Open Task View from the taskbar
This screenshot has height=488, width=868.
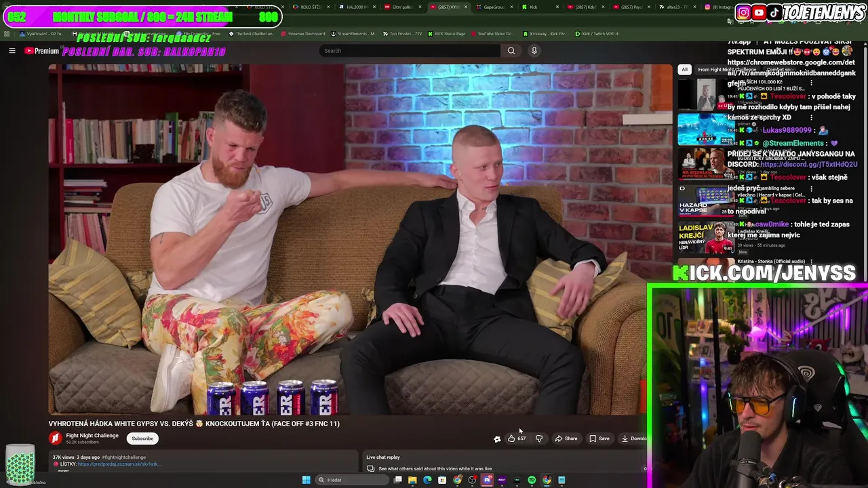[x=398, y=480]
